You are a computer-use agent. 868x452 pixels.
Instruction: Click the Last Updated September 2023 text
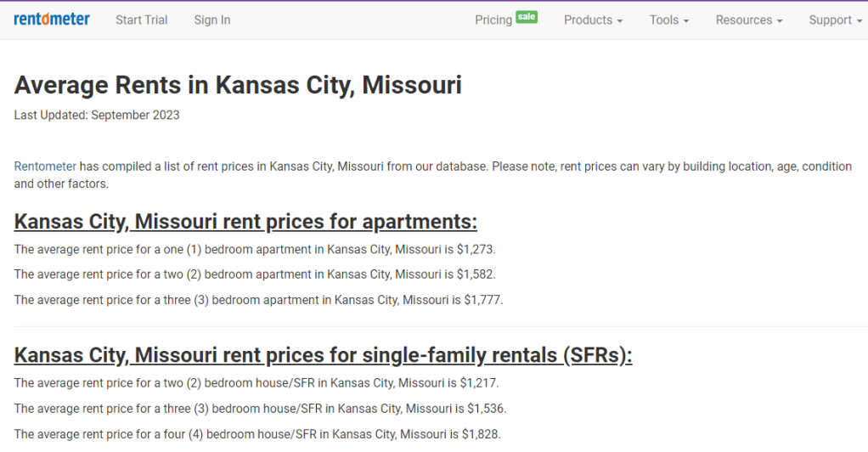[x=97, y=115]
